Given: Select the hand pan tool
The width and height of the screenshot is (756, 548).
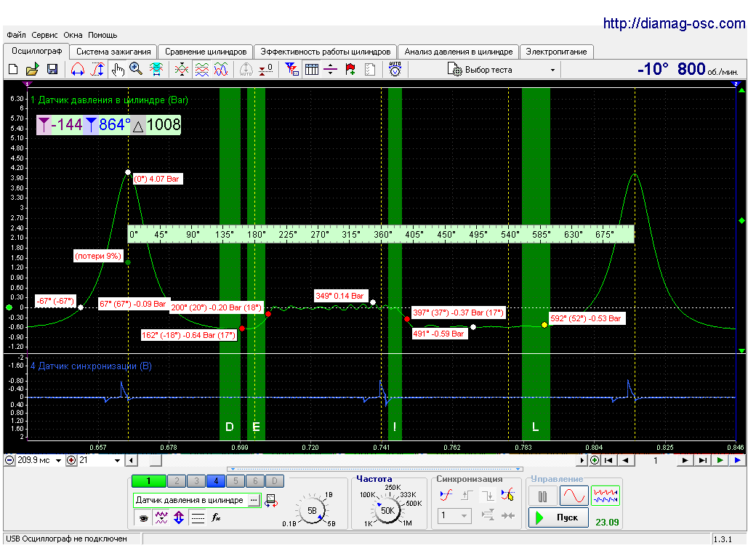Looking at the screenshot, I should click(x=117, y=69).
